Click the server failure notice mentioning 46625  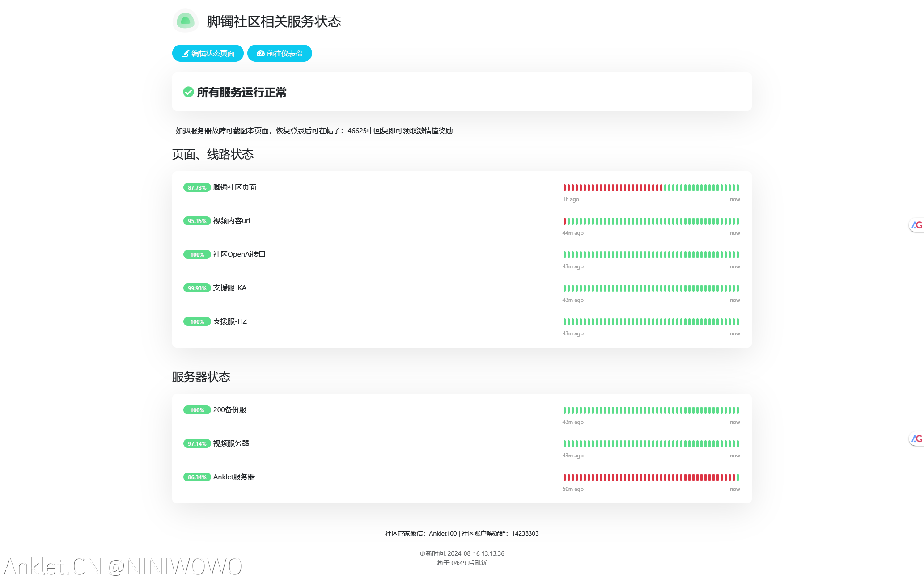(x=314, y=131)
